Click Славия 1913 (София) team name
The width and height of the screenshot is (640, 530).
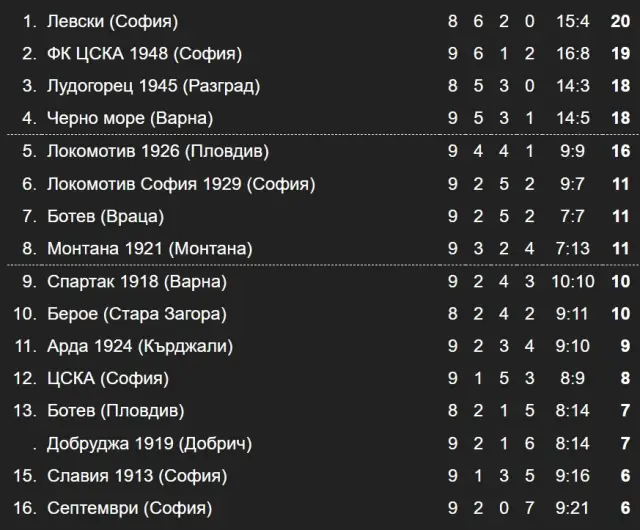[137, 476]
